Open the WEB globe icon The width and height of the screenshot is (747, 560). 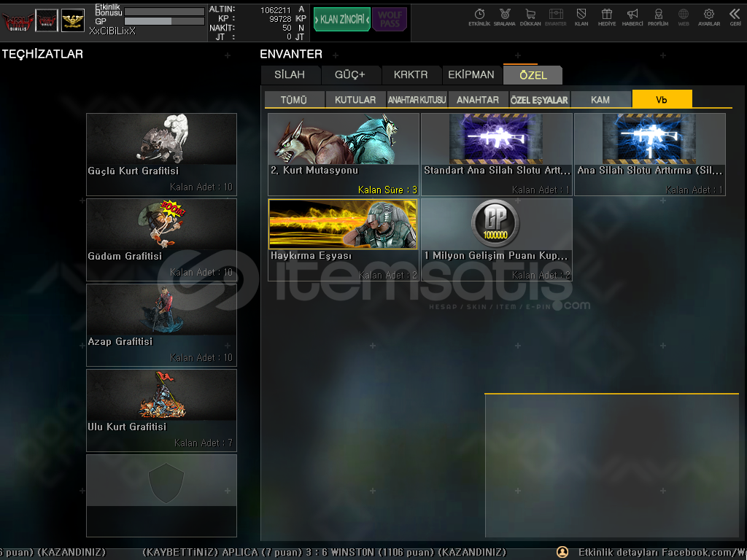684,17
